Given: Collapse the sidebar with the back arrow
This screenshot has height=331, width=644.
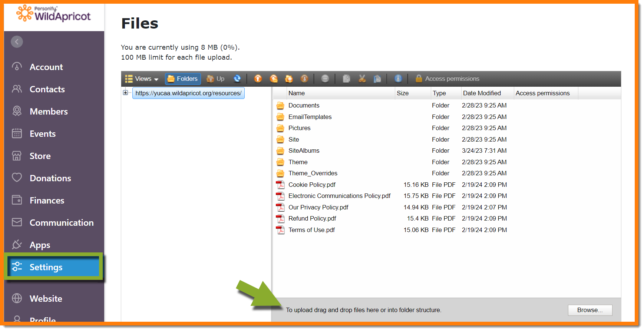Looking at the screenshot, I should tap(17, 42).
